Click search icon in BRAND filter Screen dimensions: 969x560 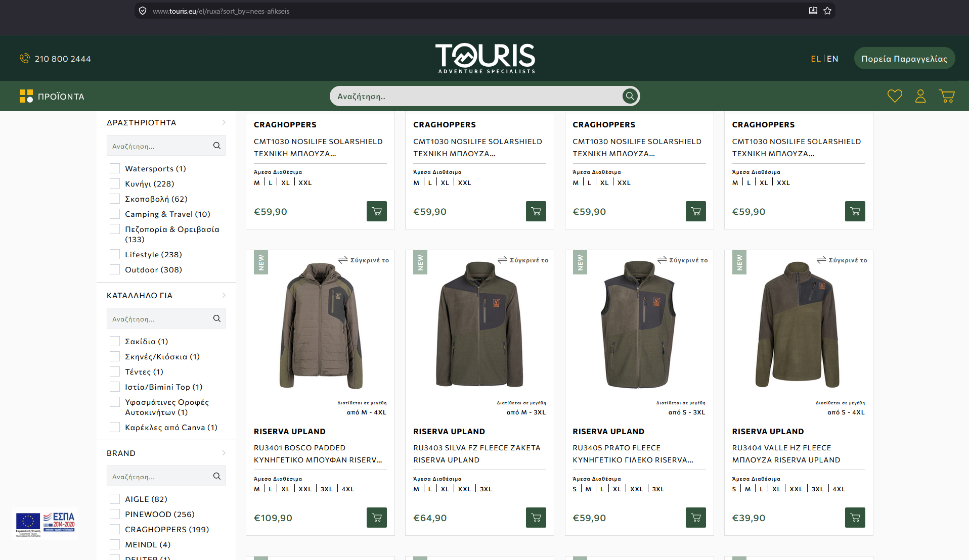click(x=217, y=476)
